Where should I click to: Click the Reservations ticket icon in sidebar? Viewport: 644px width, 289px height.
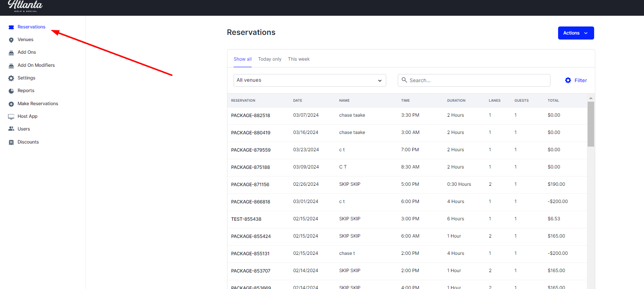[x=11, y=27]
